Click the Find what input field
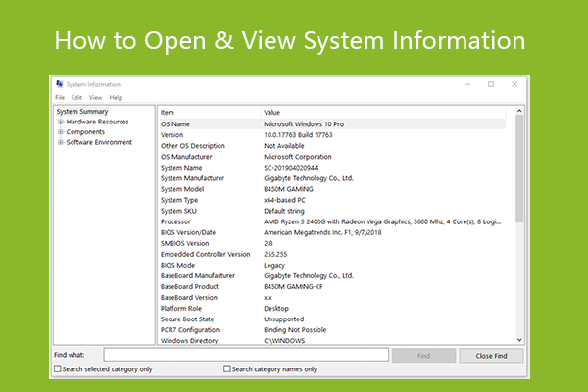Screen dimensions: 588x392 [246, 355]
